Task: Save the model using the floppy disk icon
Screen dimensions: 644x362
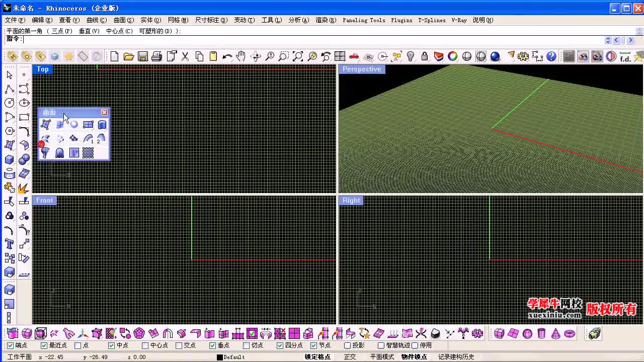Action: pyautogui.click(x=143, y=56)
